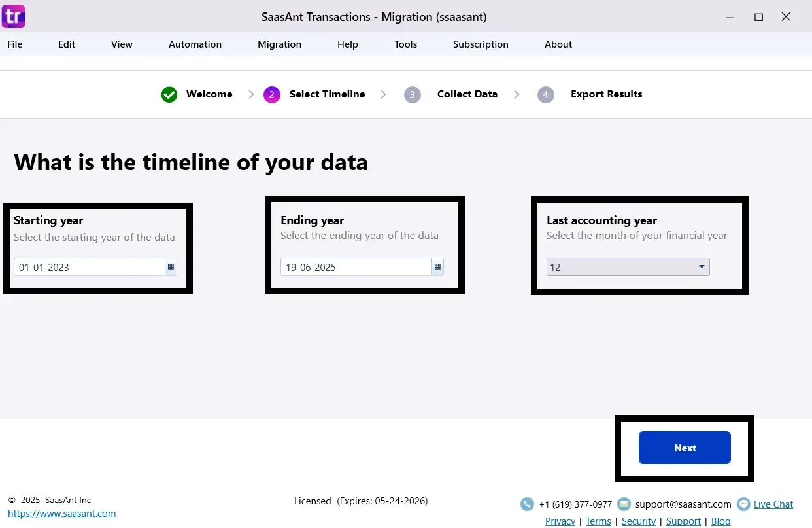Open the View menu

click(122, 44)
